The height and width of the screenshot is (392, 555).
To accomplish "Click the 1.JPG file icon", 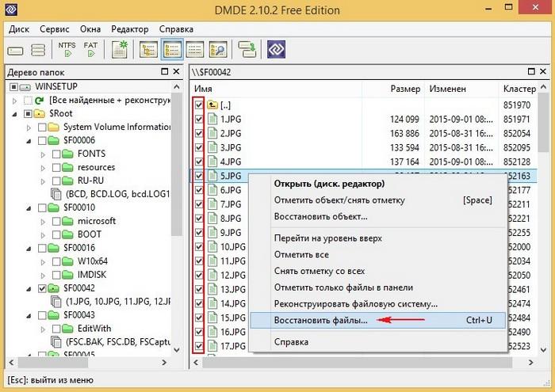I will click(x=212, y=119).
